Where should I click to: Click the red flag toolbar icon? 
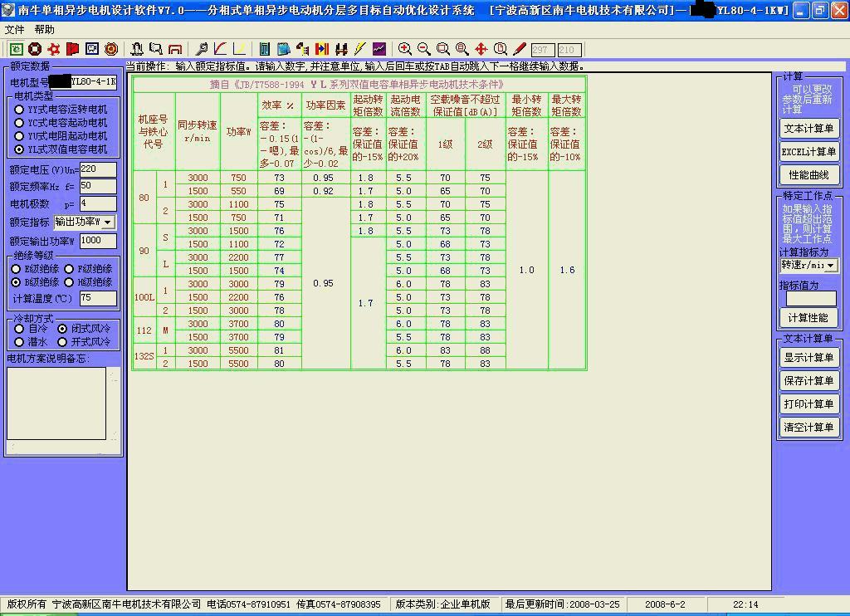click(x=73, y=49)
